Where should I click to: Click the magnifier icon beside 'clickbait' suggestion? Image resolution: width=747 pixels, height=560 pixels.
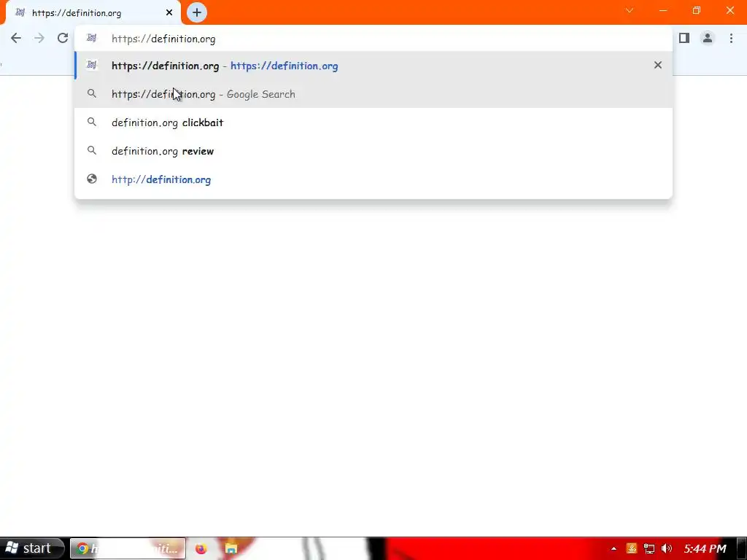pyautogui.click(x=92, y=122)
